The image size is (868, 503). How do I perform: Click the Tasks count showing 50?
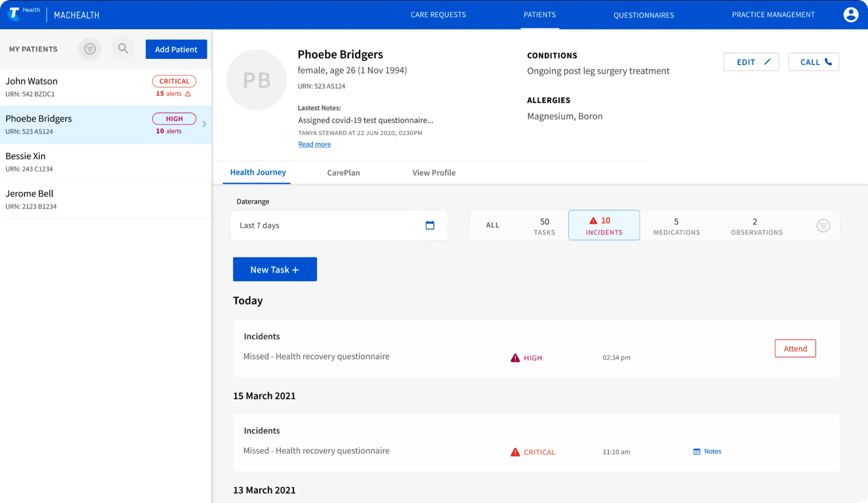(545, 225)
